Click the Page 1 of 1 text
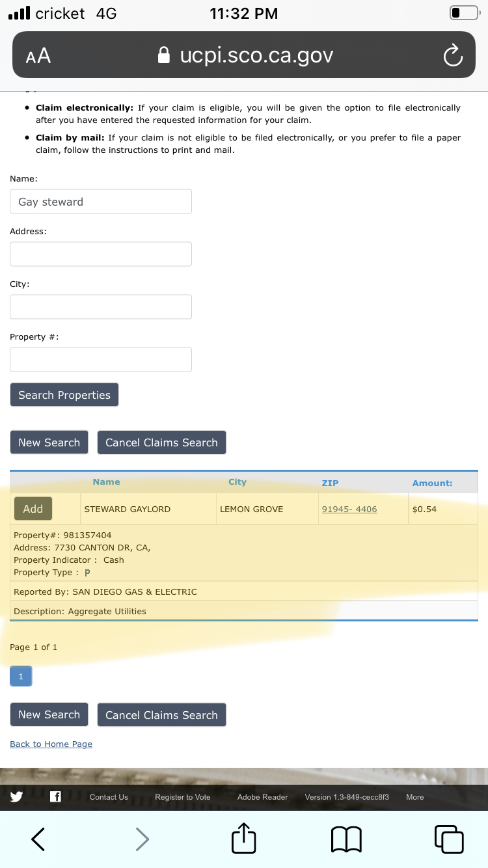The width and height of the screenshot is (488, 868). coord(33,647)
